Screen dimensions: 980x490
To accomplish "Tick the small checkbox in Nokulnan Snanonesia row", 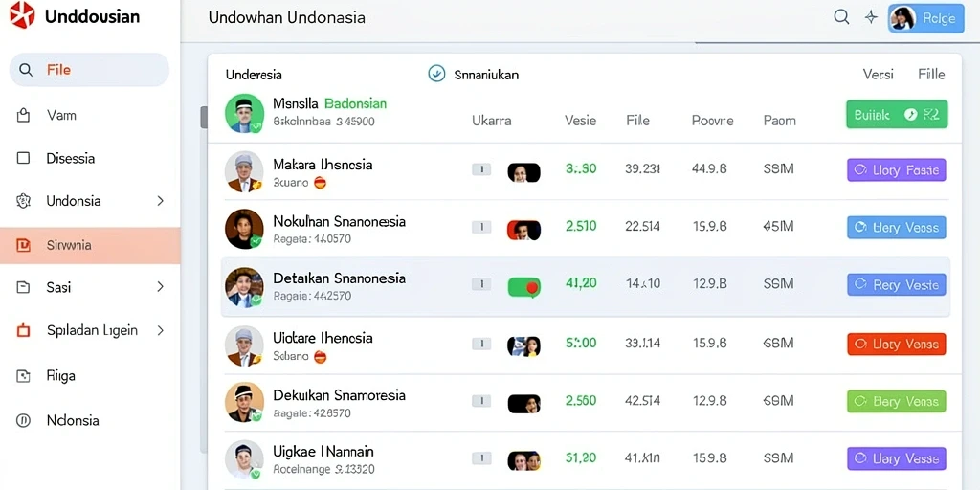I will 481,227.
